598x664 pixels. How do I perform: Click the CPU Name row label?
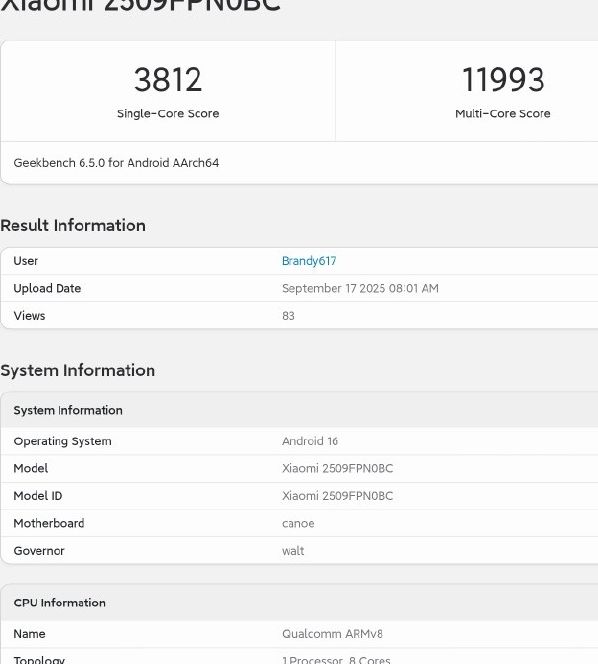point(29,634)
